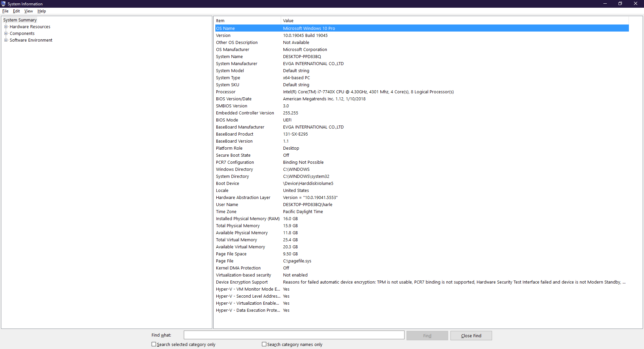Select the Total Physical Memory row

tap(422, 226)
